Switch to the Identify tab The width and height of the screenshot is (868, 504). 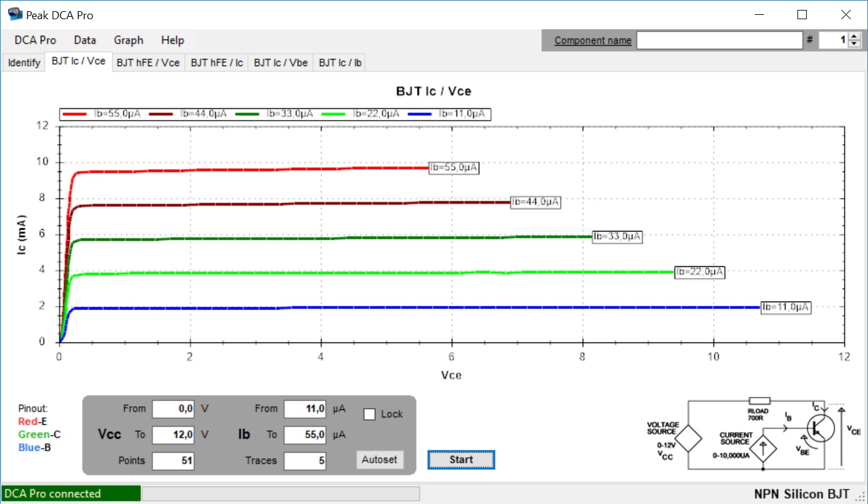coord(24,63)
